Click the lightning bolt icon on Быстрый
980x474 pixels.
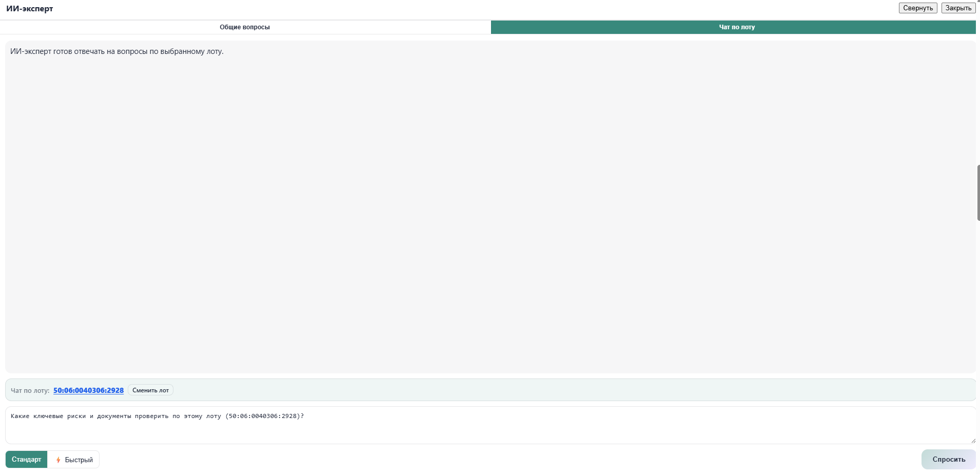(x=58, y=460)
